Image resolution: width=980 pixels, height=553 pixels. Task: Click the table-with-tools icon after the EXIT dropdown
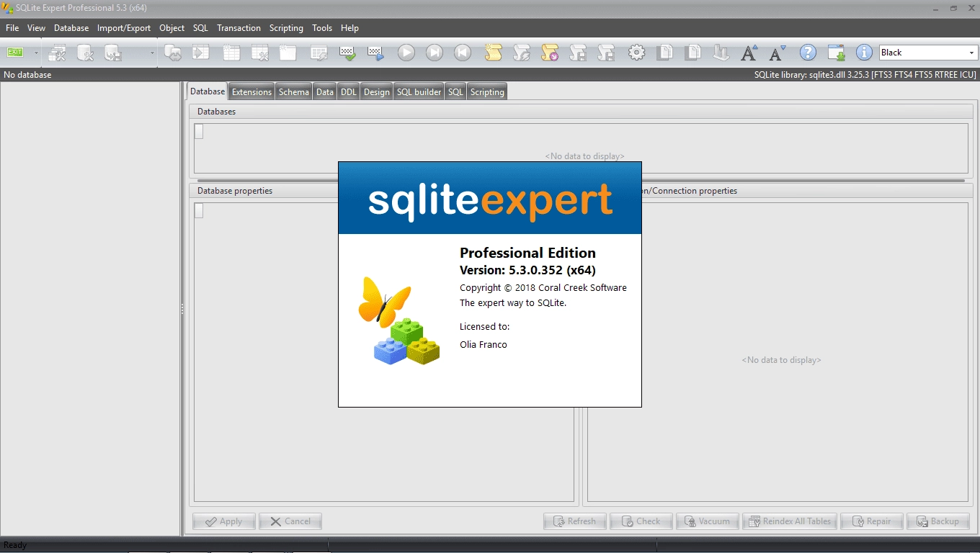click(58, 53)
